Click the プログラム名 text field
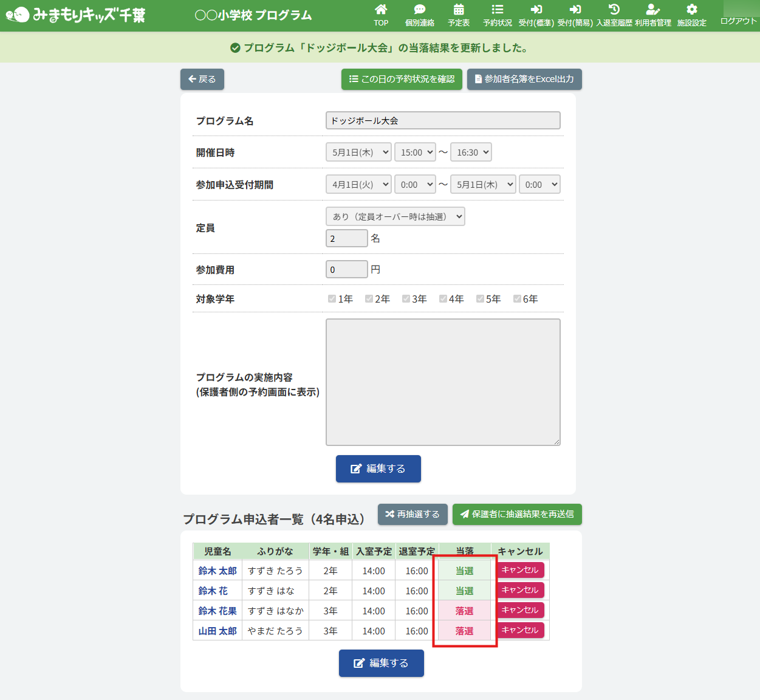This screenshot has height=700, width=760. click(443, 120)
